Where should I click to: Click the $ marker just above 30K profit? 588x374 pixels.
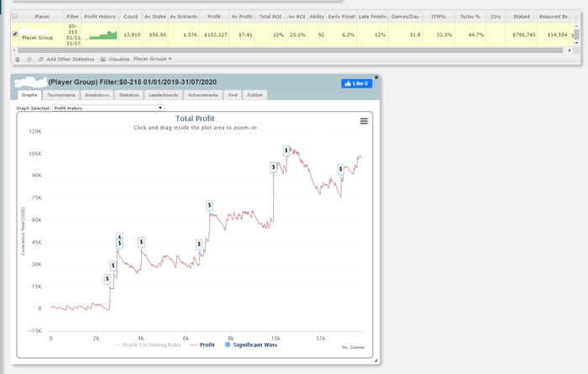pyautogui.click(x=113, y=266)
